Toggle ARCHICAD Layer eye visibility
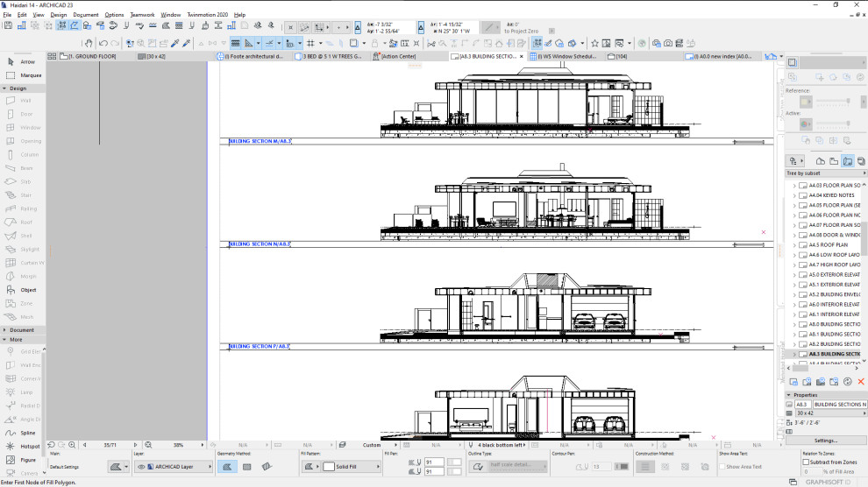 point(141,467)
